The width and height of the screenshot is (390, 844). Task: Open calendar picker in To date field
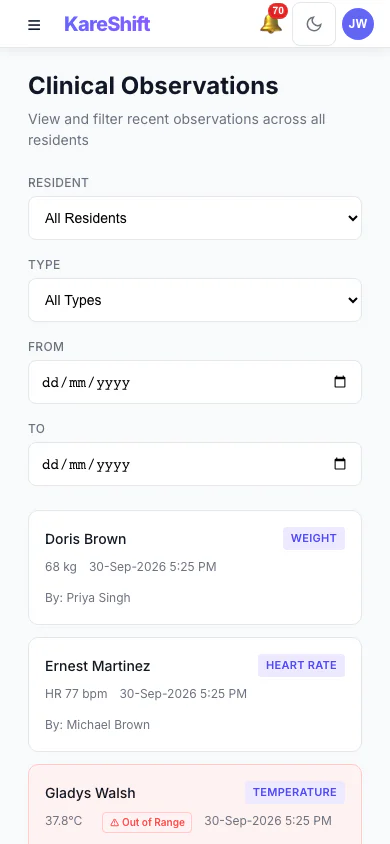(340, 463)
